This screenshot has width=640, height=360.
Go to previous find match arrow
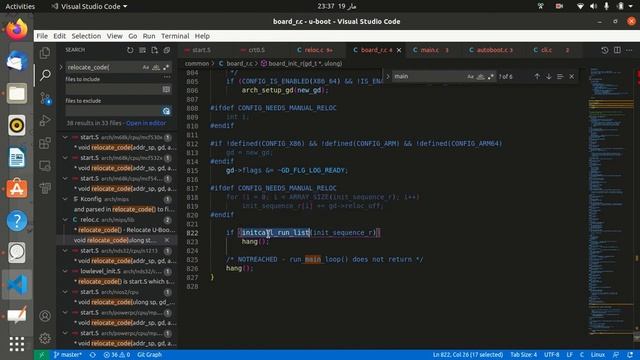(537, 76)
